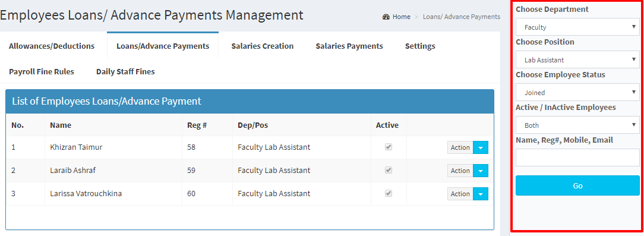Toggle Active checkbox for Laraib Ashraf
644x236 pixels.
coord(388,170)
